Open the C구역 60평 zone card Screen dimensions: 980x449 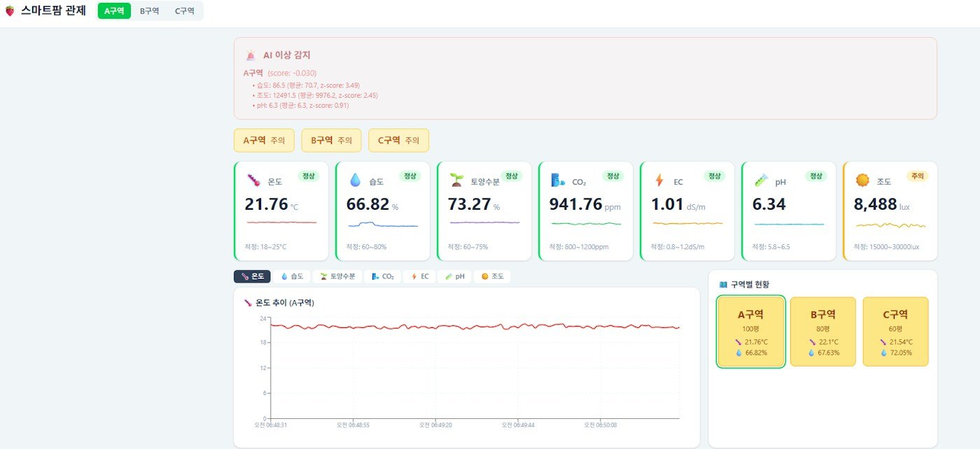coord(896,332)
